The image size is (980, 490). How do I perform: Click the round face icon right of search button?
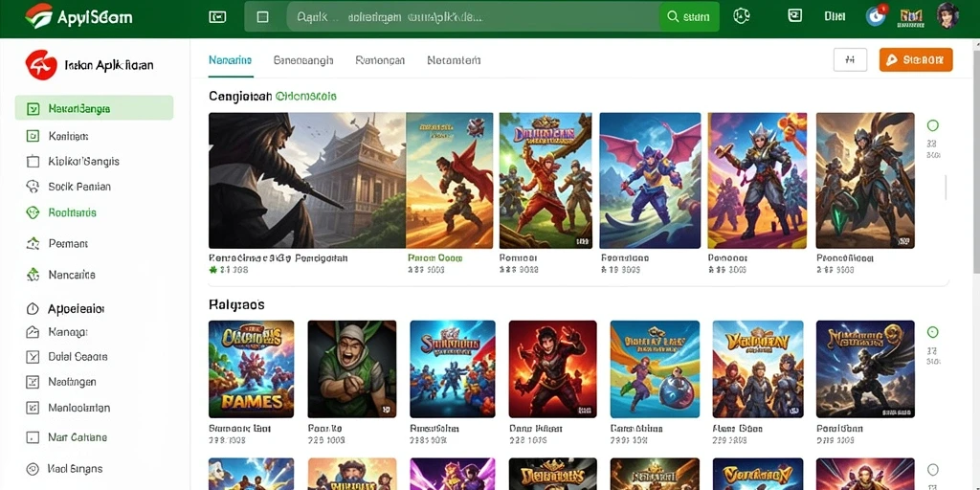click(x=742, y=16)
